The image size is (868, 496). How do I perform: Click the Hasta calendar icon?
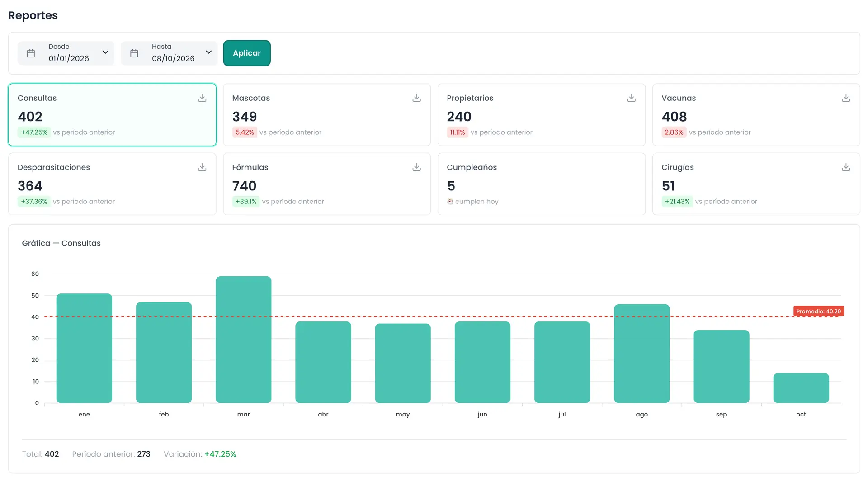coord(134,53)
